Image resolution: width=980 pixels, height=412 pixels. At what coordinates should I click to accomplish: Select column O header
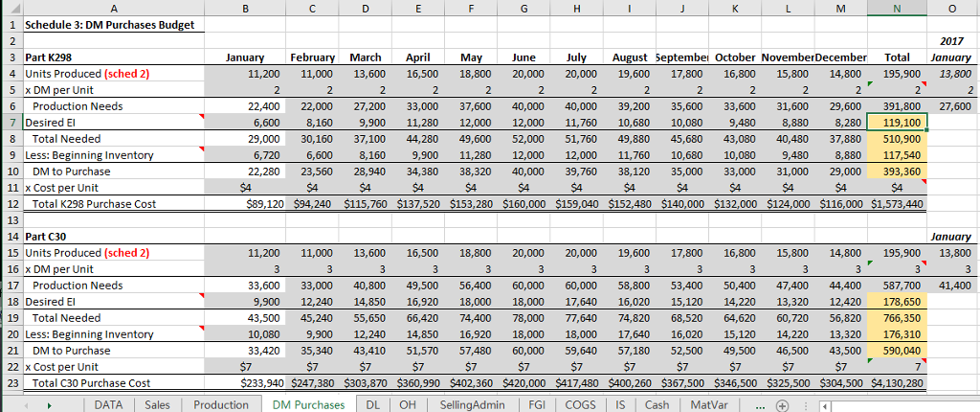pos(952,8)
